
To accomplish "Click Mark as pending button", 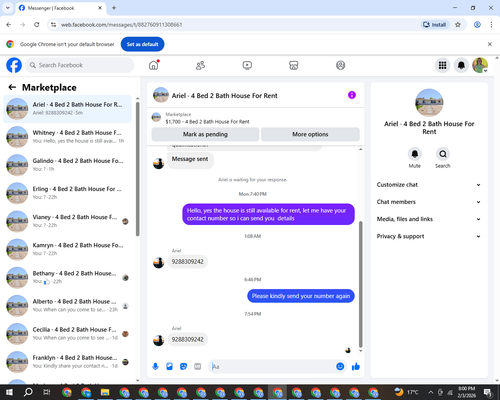I will pyautogui.click(x=205, y=134).
